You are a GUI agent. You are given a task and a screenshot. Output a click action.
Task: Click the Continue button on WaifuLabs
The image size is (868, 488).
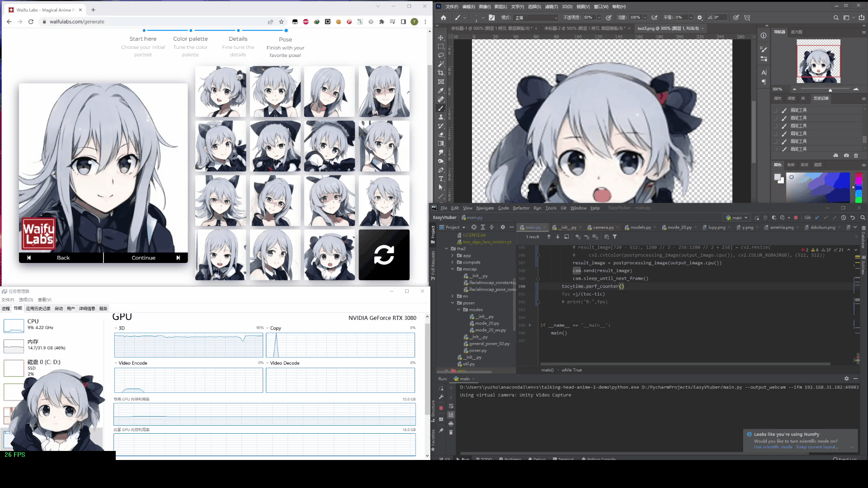click(143, 258)
